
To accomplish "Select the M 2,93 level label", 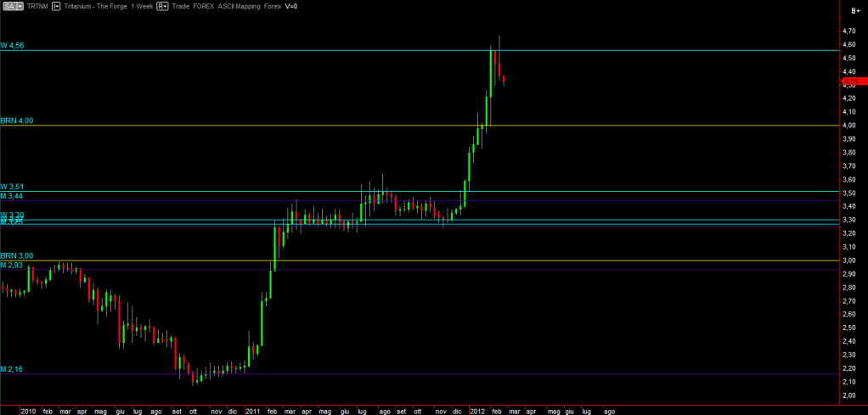I will (15, 265).
